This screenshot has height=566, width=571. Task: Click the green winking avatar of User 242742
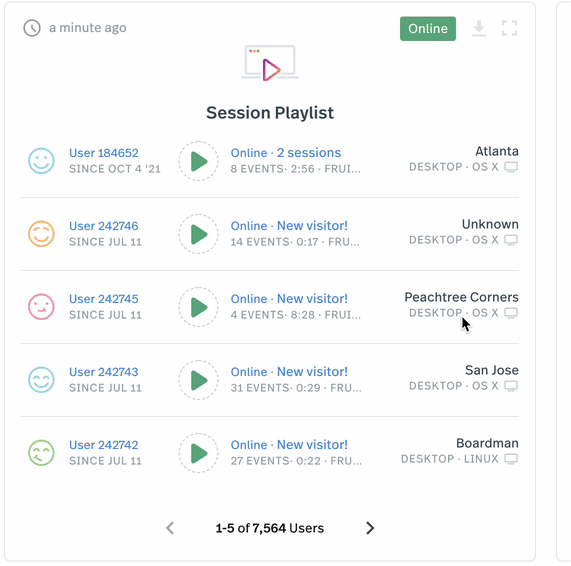coord(42,453)
